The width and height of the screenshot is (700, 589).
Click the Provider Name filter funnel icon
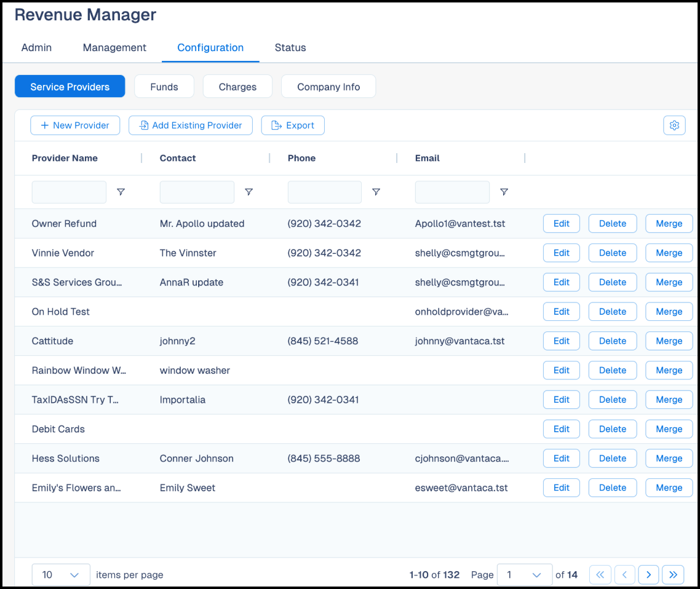(121, 192)
